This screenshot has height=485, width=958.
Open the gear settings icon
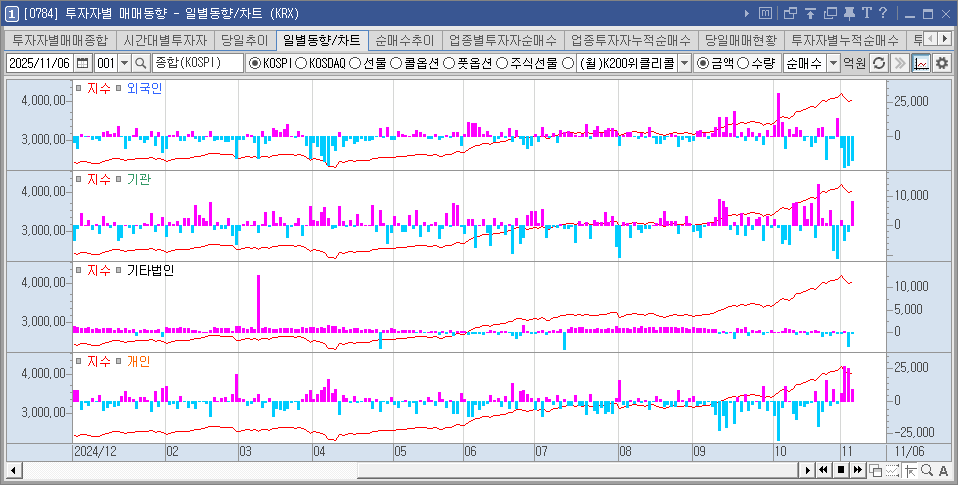coord(942,63)
